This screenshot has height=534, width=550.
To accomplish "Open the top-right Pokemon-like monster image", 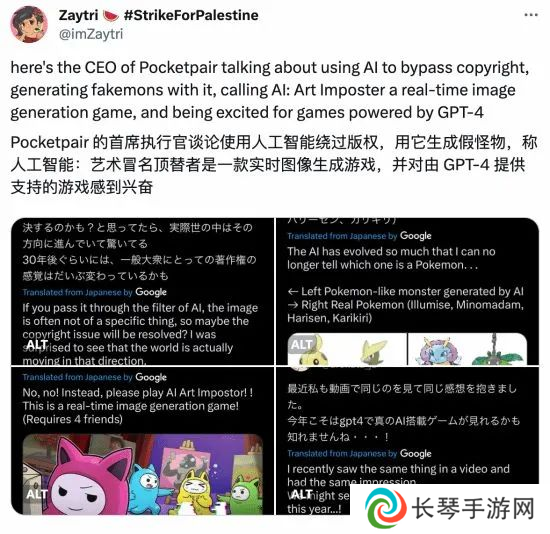I will tap(407, 291).
